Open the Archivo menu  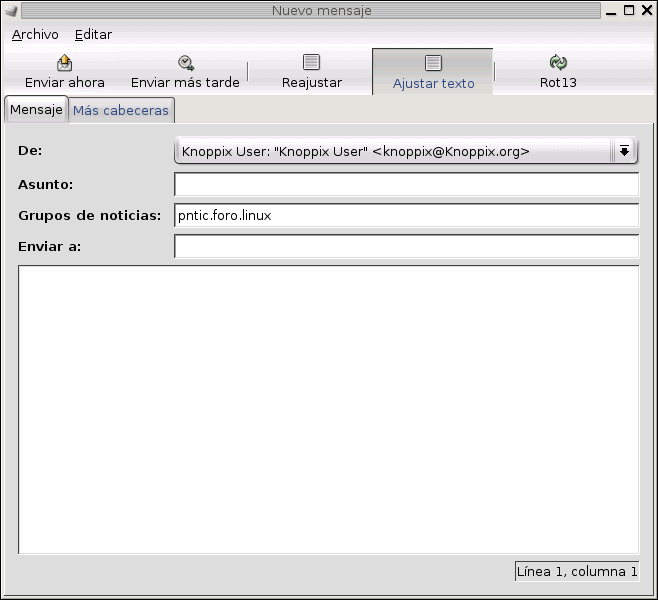[x=35, y=34]
